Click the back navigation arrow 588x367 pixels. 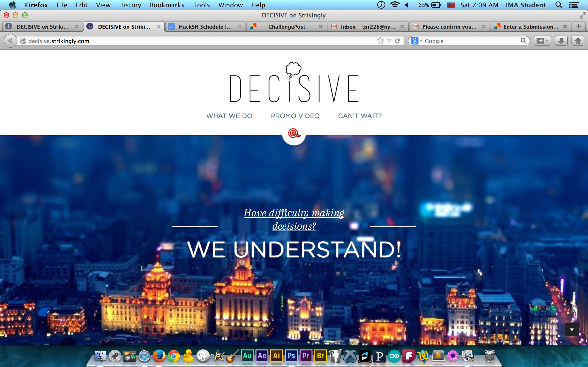click(x=10, y=41)
